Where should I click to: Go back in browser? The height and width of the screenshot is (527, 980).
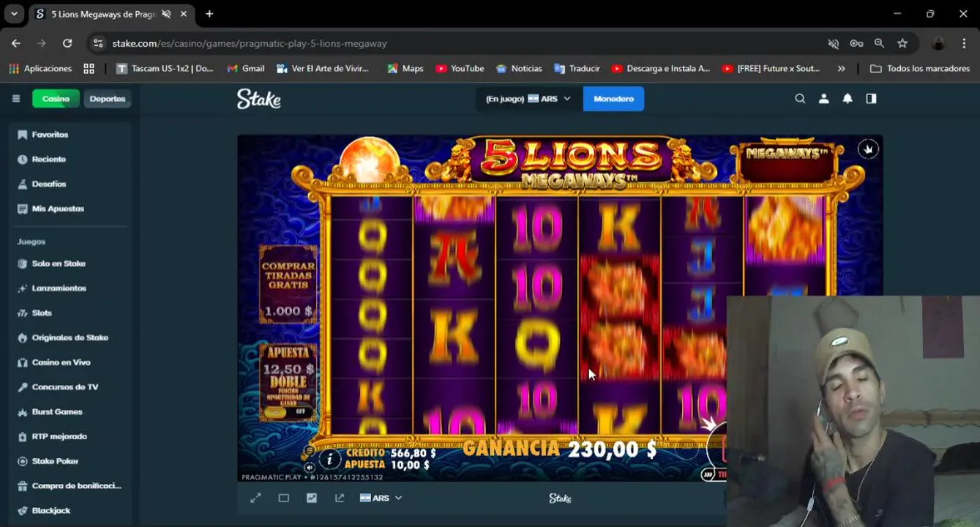(16, 43)
